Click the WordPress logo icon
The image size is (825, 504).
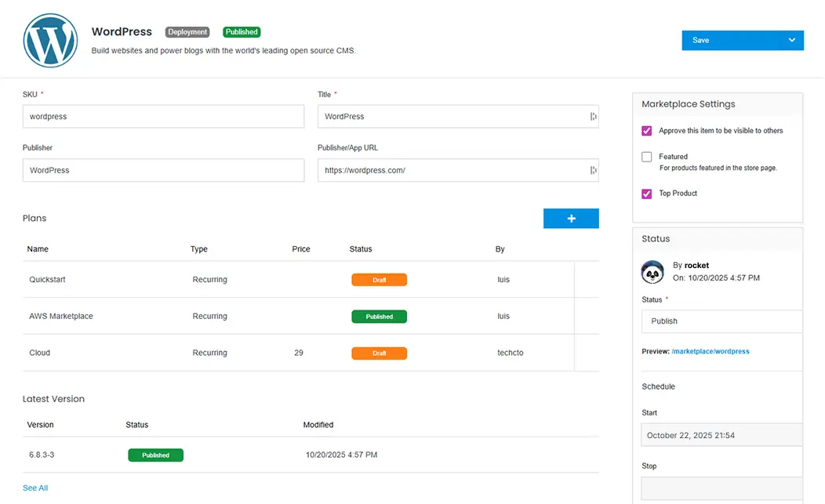pos(50,41)
